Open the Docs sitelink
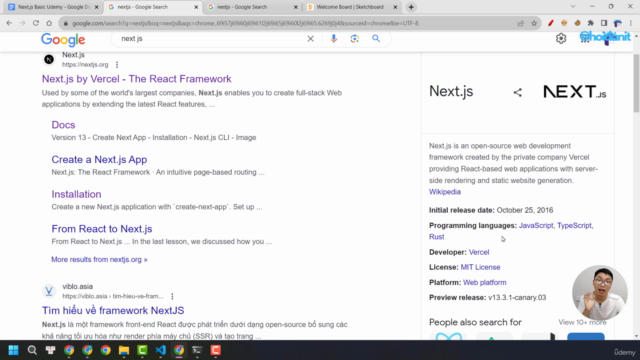 [63, 125]
